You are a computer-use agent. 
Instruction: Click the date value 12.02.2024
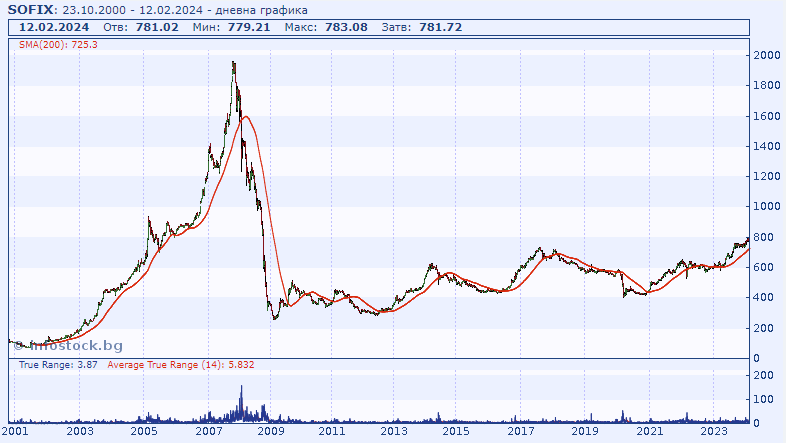tap(54, 27)
